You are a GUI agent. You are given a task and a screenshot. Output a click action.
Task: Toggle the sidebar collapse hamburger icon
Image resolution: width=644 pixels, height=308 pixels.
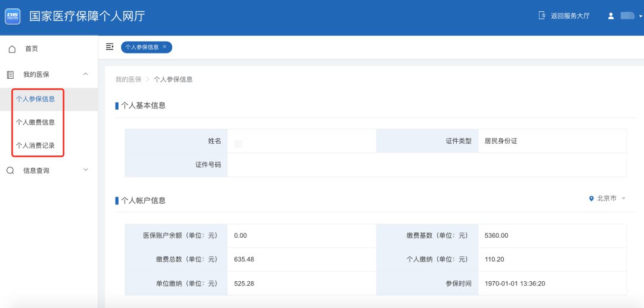110,46
